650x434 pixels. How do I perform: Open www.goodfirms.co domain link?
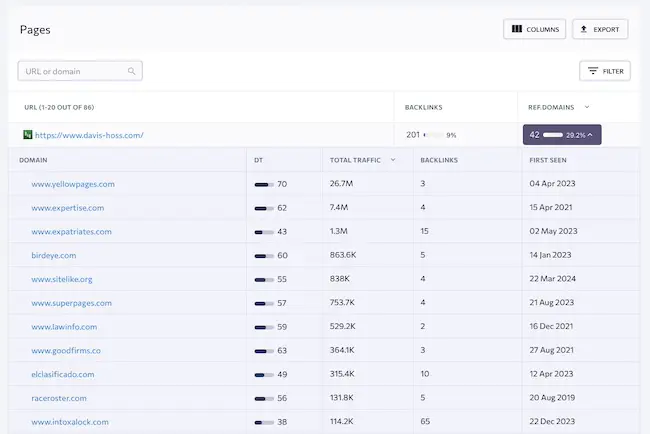coord(66,351)
